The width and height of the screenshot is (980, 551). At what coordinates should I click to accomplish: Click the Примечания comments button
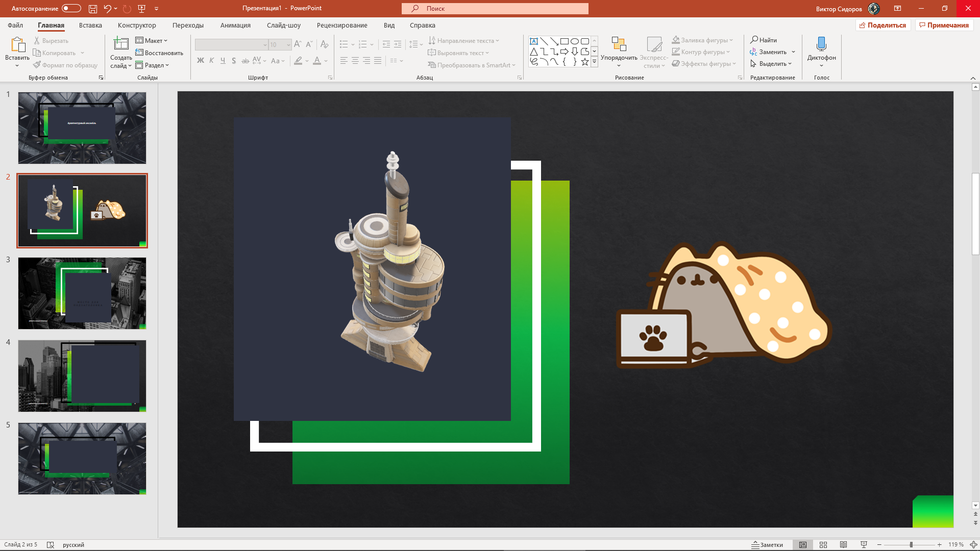(944, 25)
